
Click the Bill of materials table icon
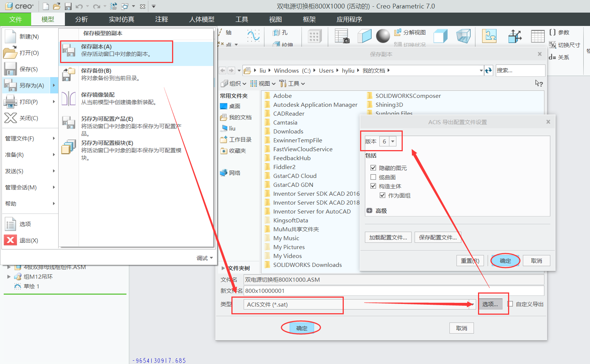pyautogui.click(x=538, y=36)
